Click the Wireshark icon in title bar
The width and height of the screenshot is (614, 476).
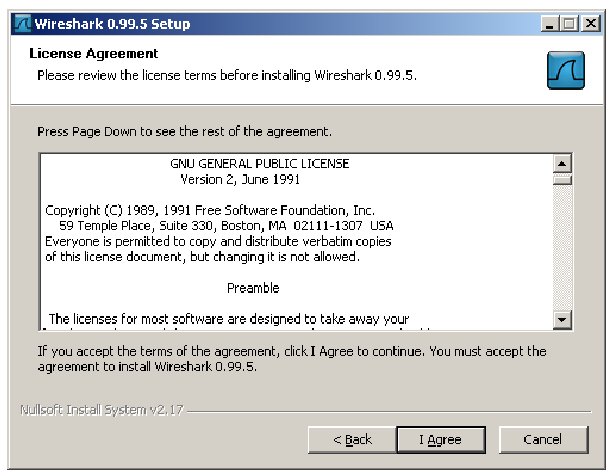22,23
